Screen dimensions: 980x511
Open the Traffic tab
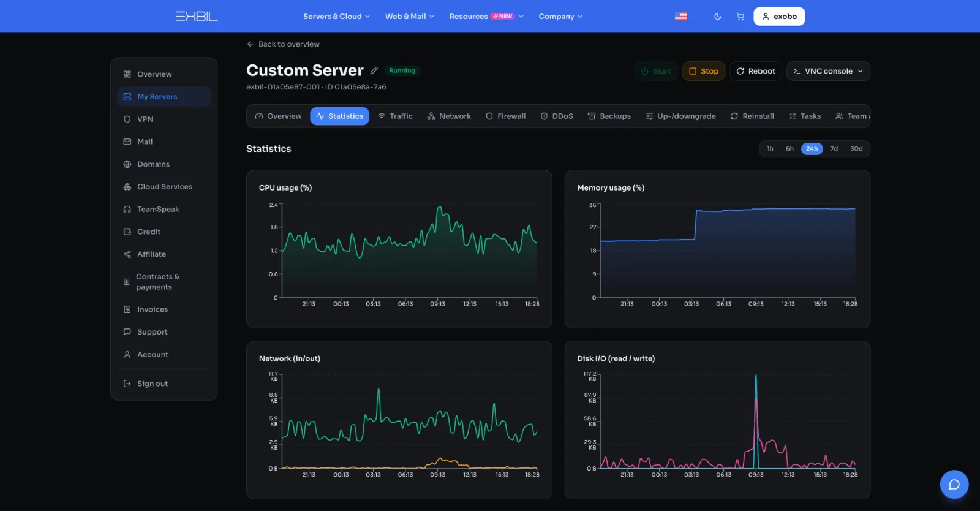(x=395, y=116)
